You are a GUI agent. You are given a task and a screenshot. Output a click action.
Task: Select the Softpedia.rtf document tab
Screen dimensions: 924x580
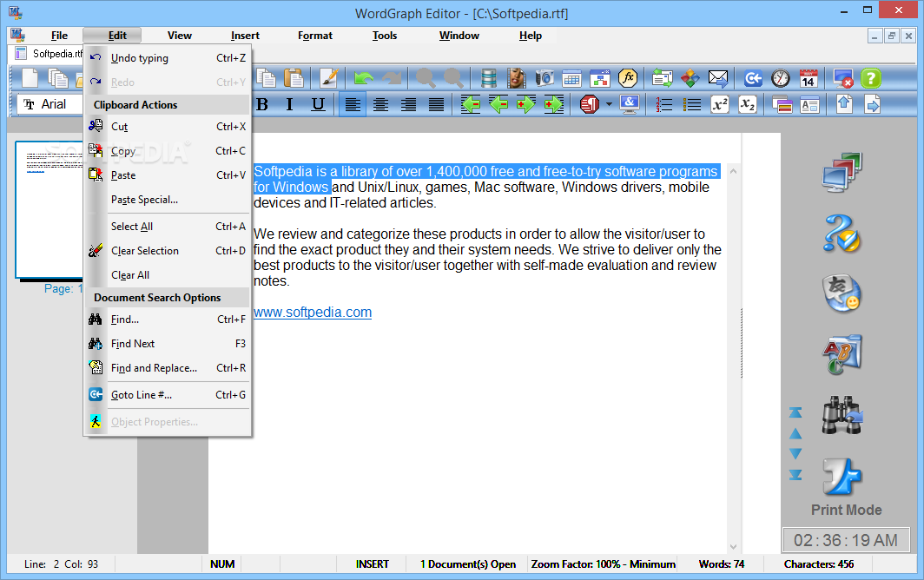[x=49, y=54]
